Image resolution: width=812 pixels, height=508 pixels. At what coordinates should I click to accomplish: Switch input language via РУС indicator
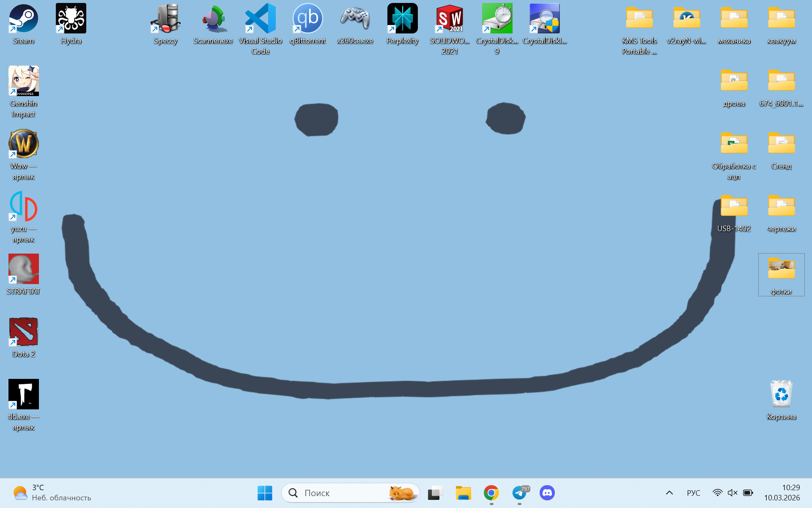coord(693,493)
